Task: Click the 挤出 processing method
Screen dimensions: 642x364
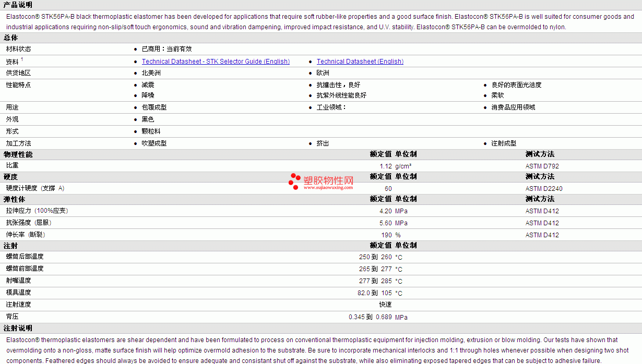Action: click(323, 143)
